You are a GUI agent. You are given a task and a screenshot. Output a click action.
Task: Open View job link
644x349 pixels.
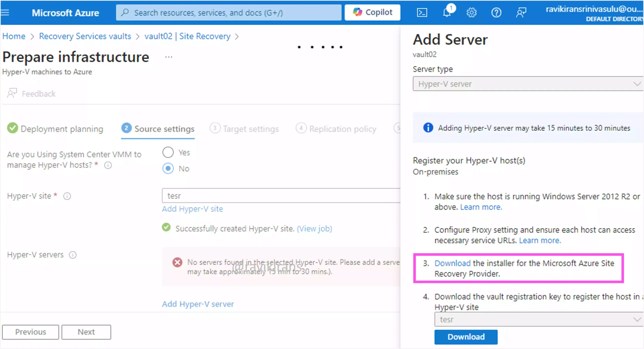[x=314, y=228]
